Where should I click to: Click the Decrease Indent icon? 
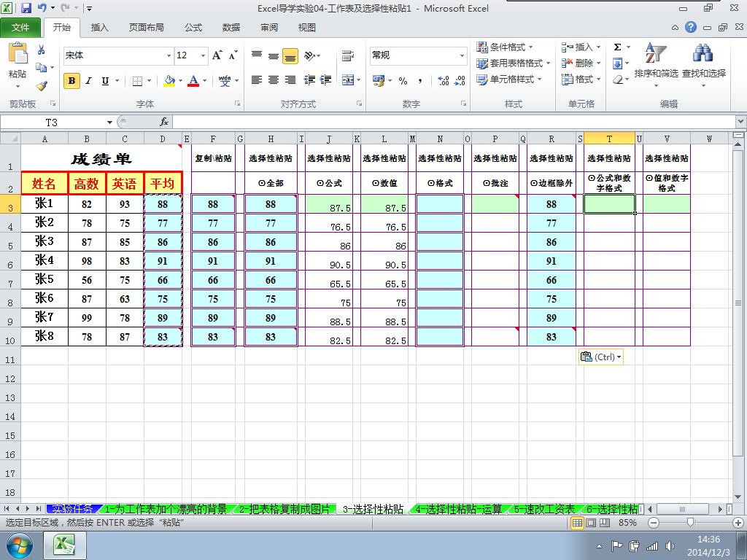pos(309,80)
